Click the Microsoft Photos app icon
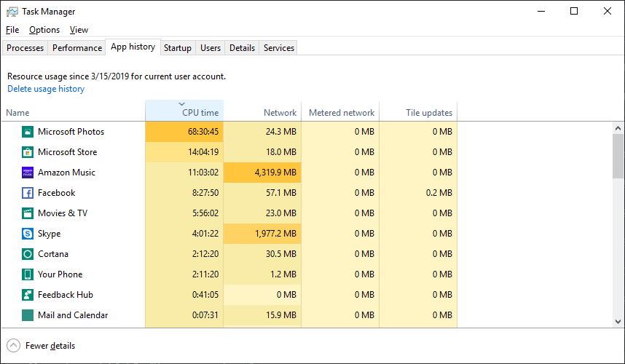 click(28, 132)
